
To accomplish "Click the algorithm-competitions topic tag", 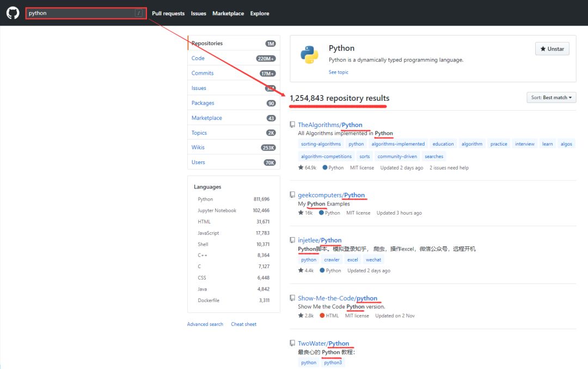I will point(326,156).
